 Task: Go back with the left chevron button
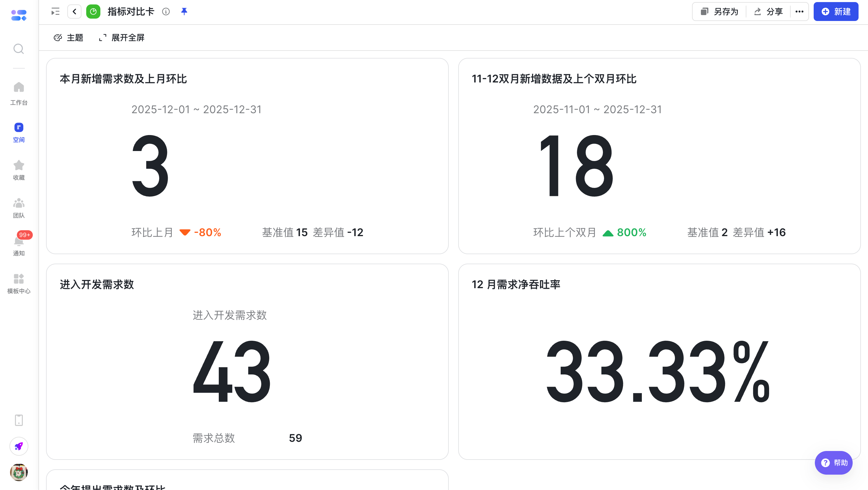coord(74,12)
